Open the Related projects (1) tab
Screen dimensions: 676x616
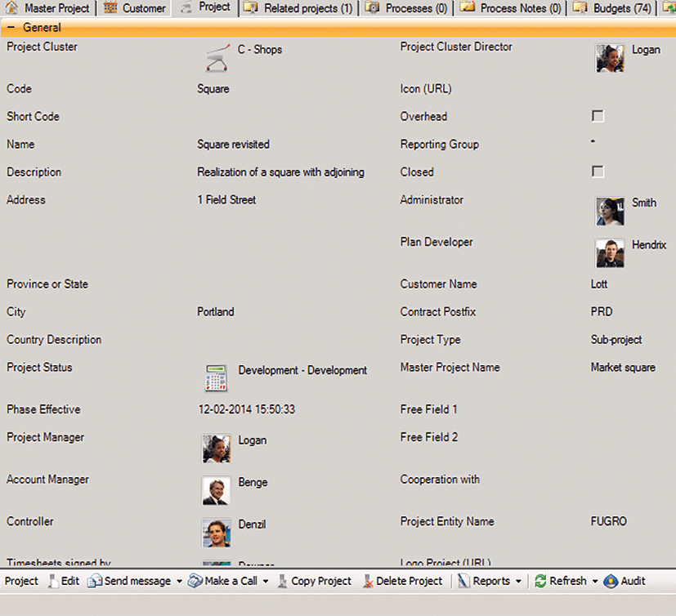tap(298, 7)
